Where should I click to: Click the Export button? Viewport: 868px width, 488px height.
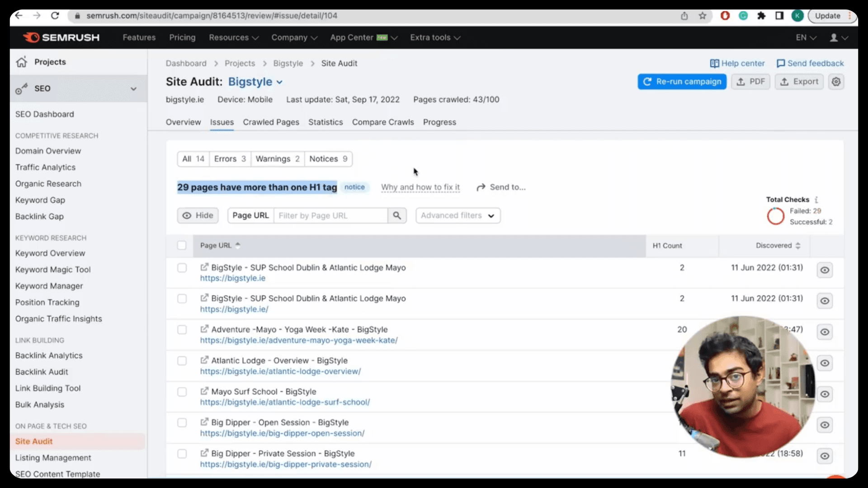799,82
